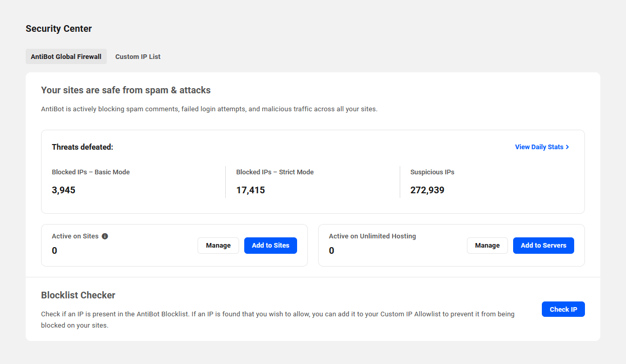Click the Threats defeated heading
626x364 pixels.
(83, 147)
